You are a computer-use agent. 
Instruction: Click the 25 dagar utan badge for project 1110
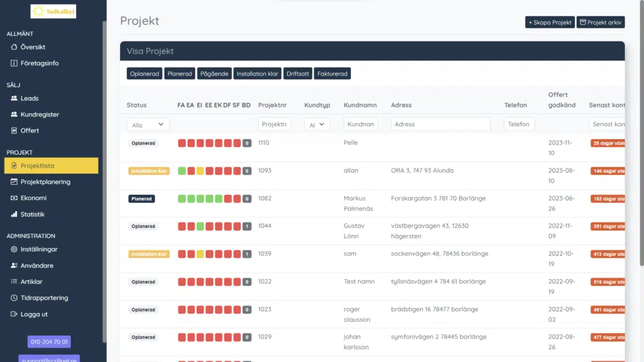coord(608,143)
